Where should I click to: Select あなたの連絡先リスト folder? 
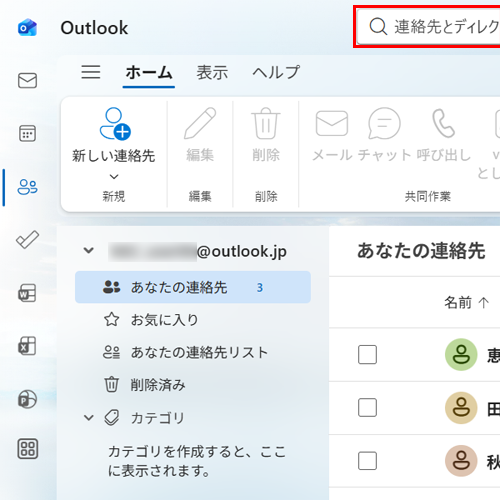click(193, 352)
